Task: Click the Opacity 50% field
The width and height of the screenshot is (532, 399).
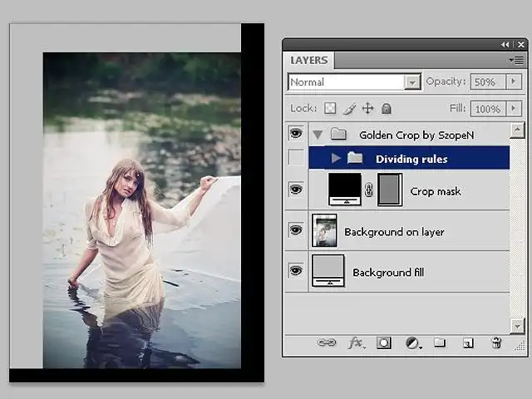Action: pos(488,81)
